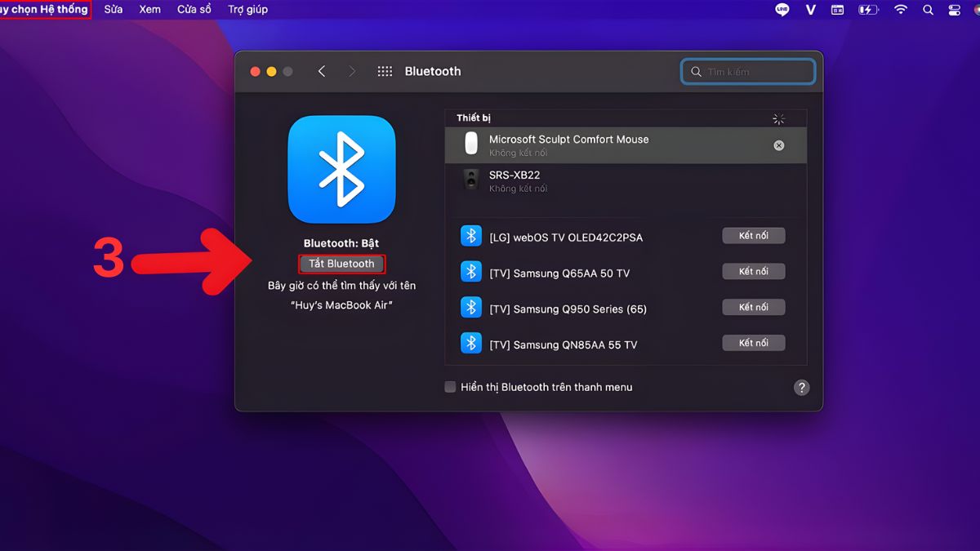Enable Hiển thị Bluetooth trên thanh menu

click(x=450, y=387)
